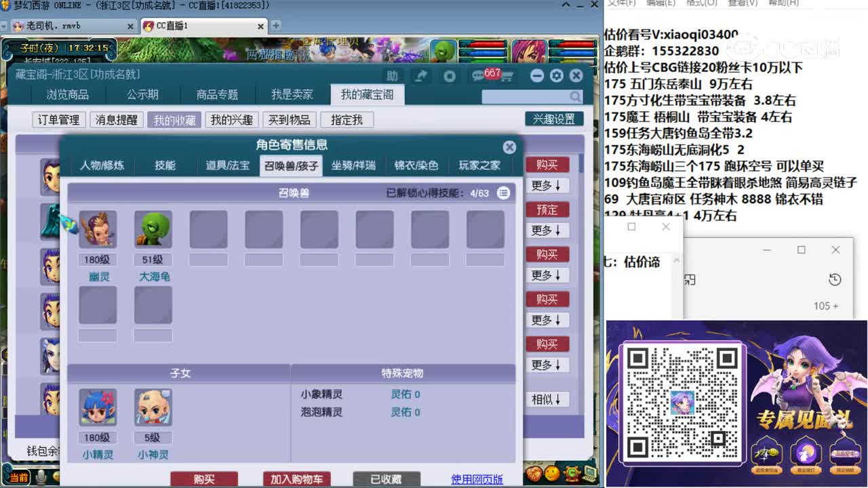Click the smiley face icon at game bottom-right
The width and height of the screenshot is (868, 488).
(553, 472)
